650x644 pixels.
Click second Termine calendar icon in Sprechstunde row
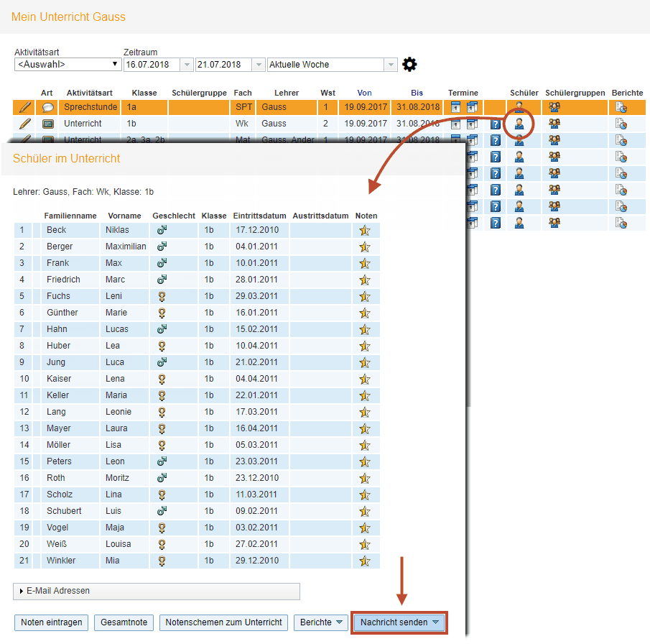coord(472,107)
